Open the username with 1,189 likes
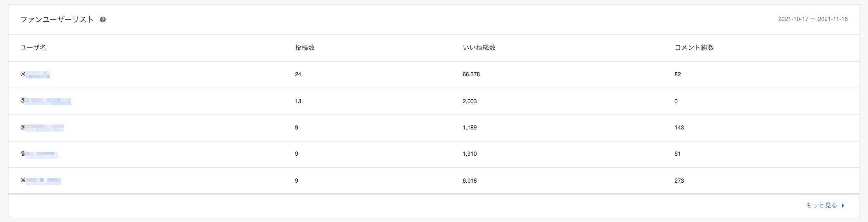This screenshot has width=868, height=222. coord(42,128)
